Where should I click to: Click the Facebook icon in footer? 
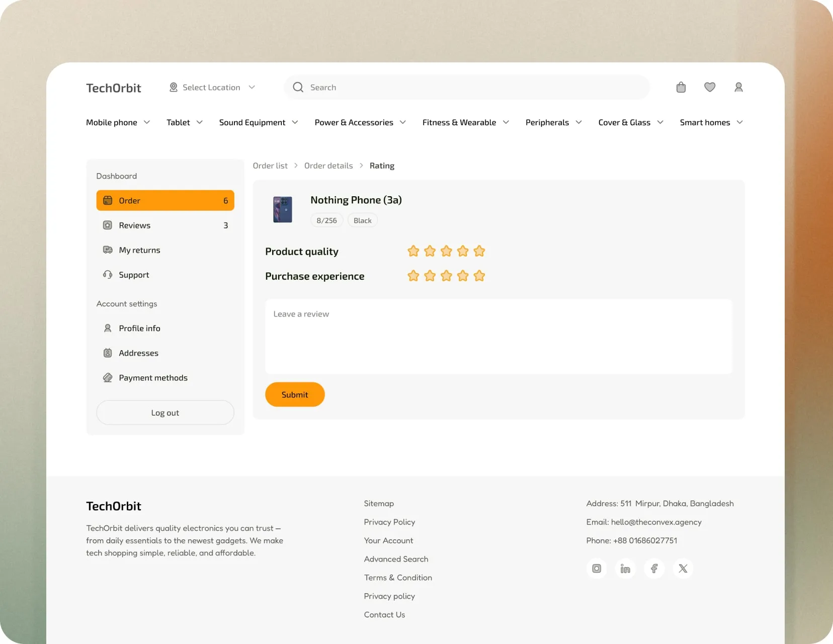click(654, 569)
